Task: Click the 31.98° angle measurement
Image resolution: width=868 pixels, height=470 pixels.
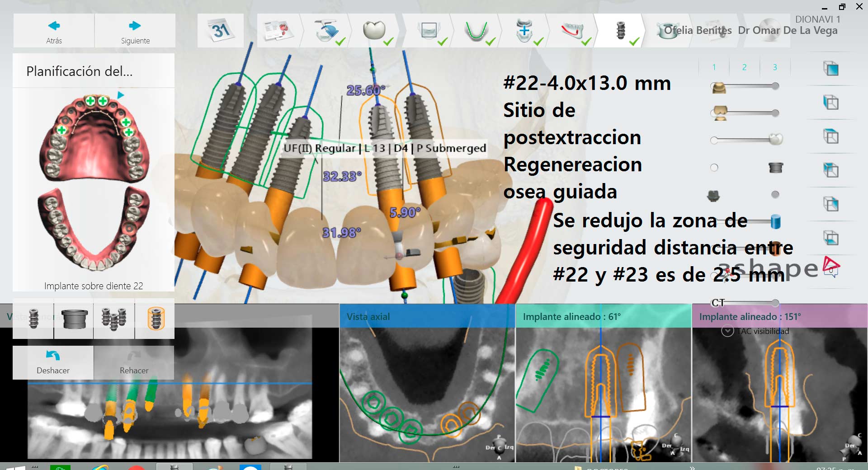Action: coord(341,233)
